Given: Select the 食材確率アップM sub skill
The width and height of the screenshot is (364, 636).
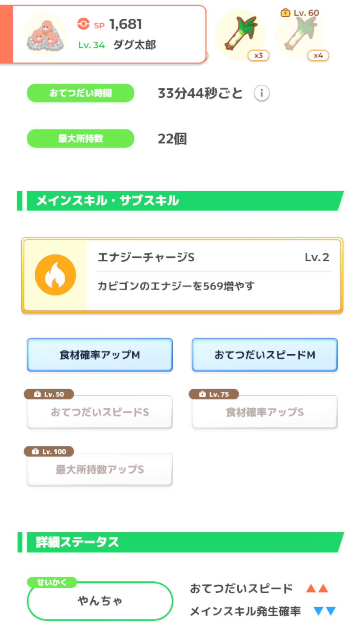Looking at the screenshot, I should [x=100, y=355].
